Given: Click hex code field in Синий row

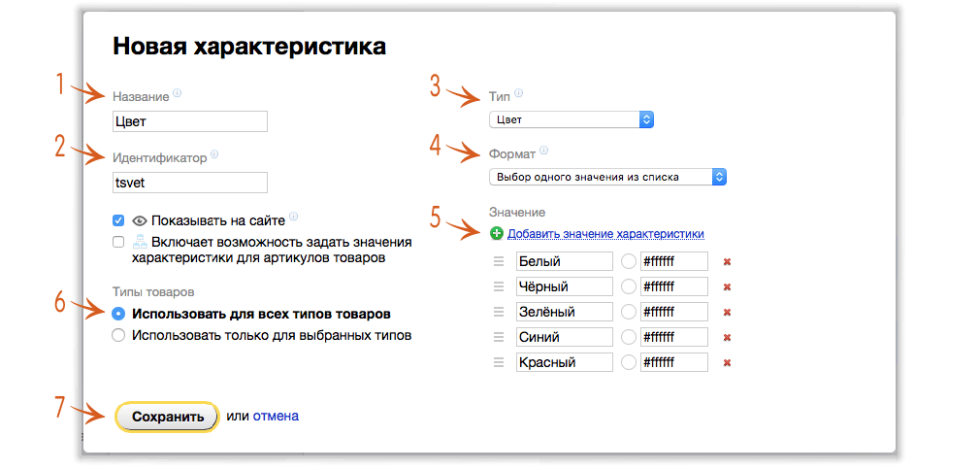Looking at the screenshot, I should 674,337.
